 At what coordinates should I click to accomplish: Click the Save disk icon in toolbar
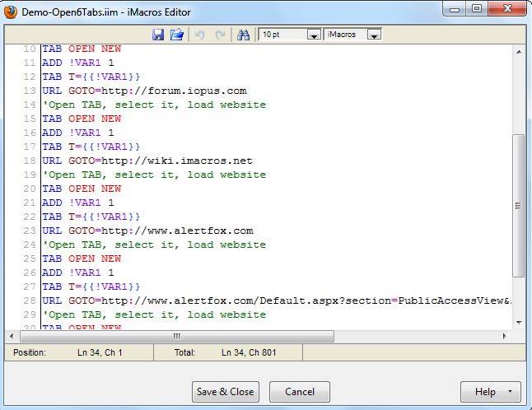click(x=158, y=35)
